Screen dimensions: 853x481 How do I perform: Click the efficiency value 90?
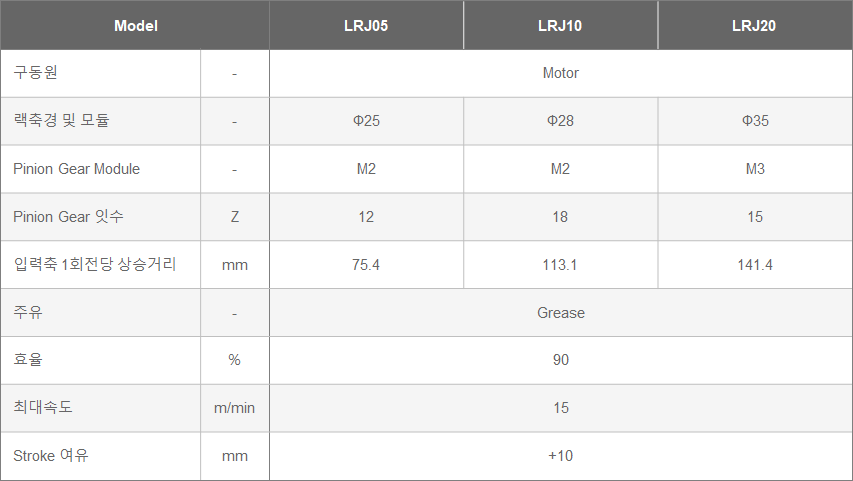tap(560, 360)
